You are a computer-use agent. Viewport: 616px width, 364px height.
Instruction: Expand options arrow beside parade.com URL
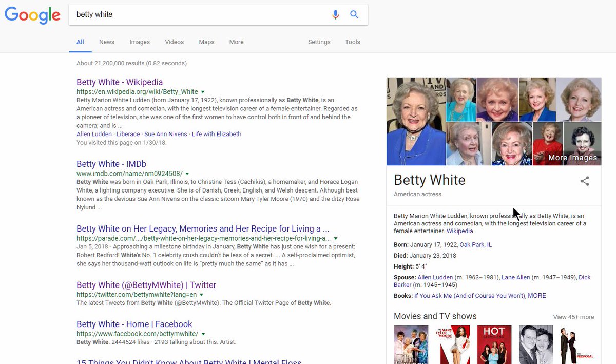(336, 239)
